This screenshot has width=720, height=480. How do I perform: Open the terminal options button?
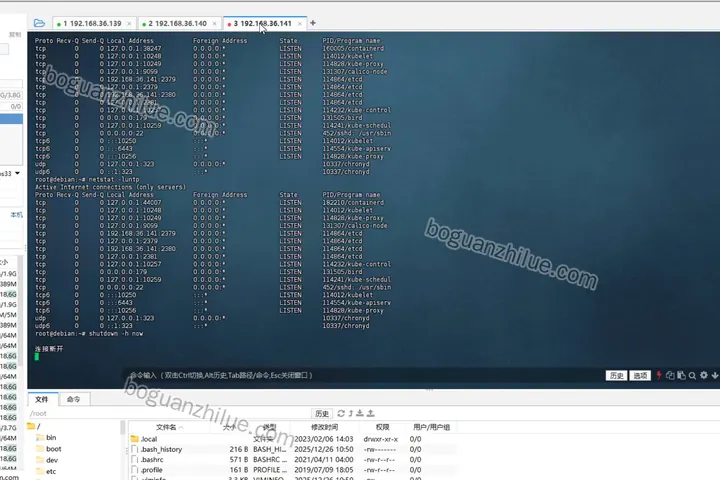tap(640, 376)
